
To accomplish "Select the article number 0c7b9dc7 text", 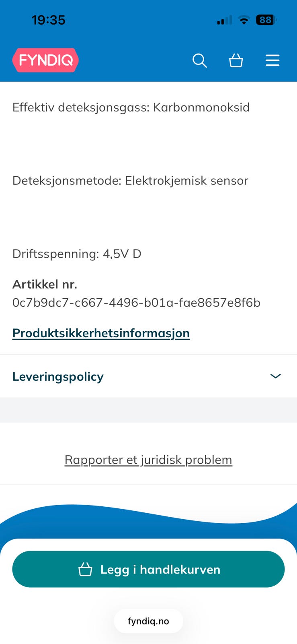I will (x=136, y=302).
